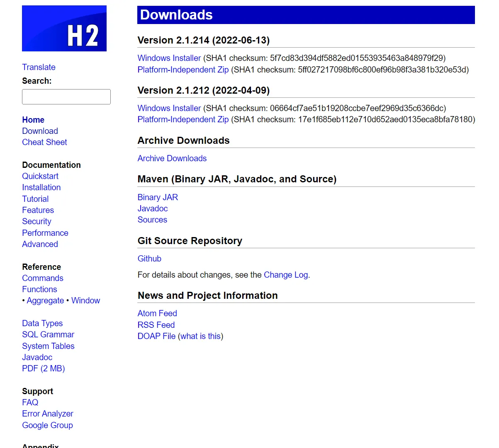Open the Download sidebar link
This screenshot has width=499, height=448.
40,131
